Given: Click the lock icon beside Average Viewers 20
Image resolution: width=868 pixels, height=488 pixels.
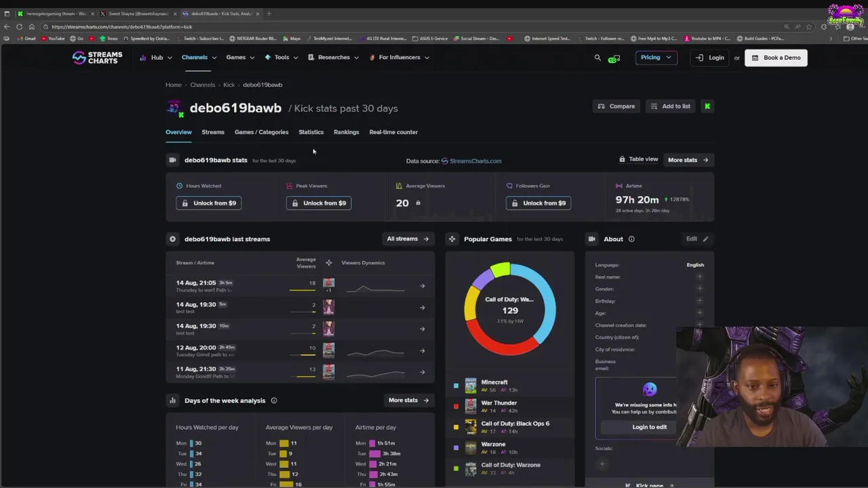Looking at the screenshot, I should pos(418,203).
